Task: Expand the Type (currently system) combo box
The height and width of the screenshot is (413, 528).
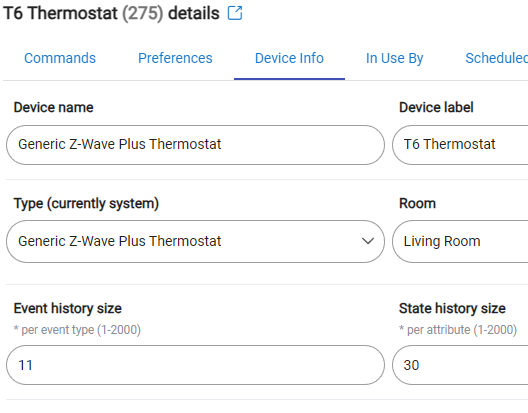Action: (195, 242)
